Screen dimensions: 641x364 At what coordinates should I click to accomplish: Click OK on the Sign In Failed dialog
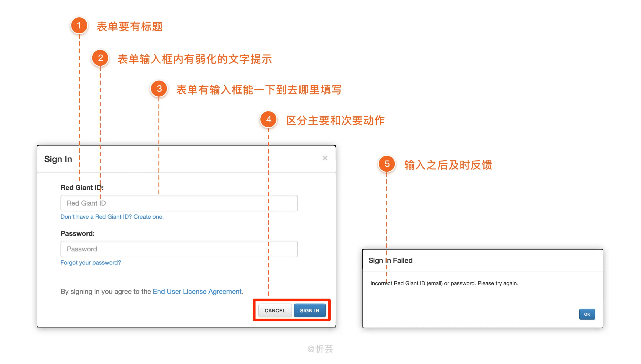(x=587, y=314)
